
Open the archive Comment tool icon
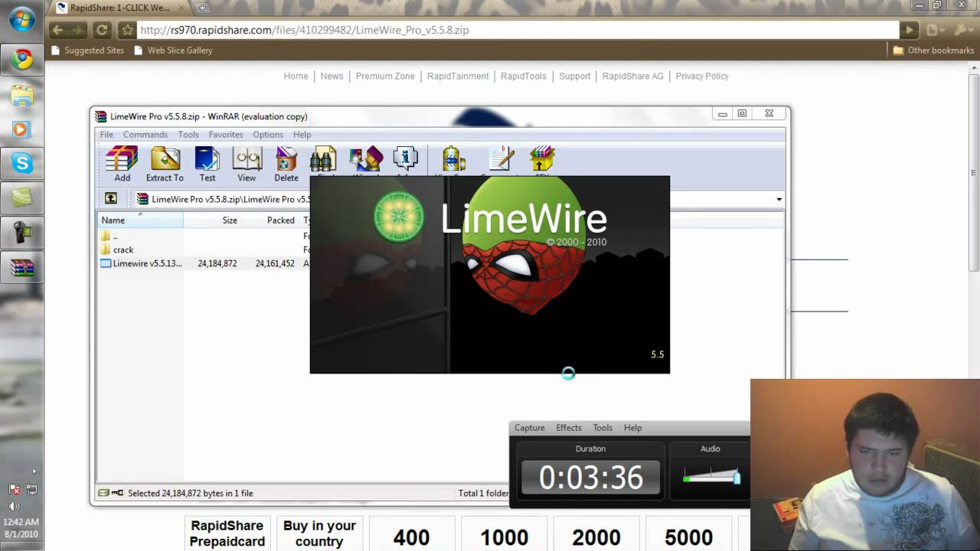[x=501, y=160]
